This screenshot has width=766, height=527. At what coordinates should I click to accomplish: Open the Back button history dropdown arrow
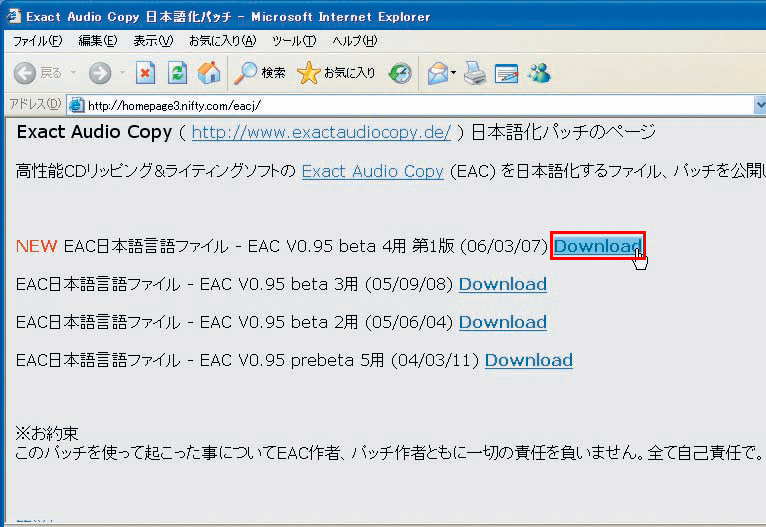coord(73,73)
